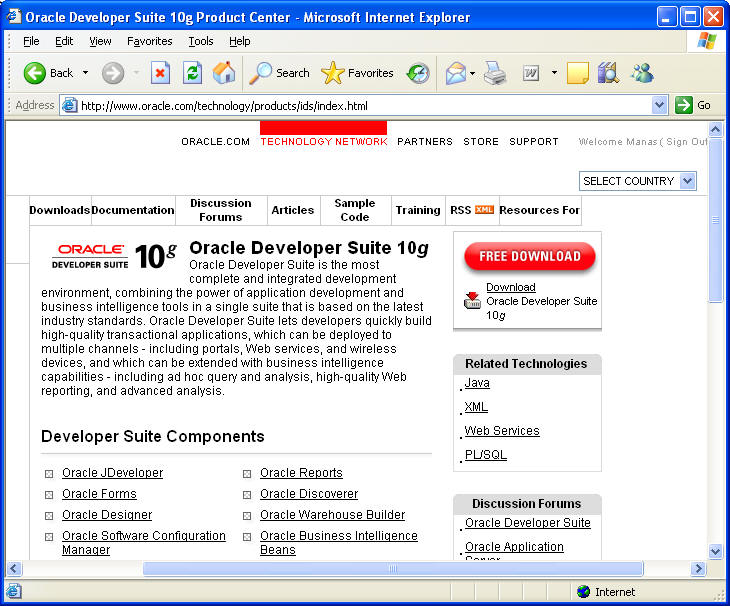Click the Stop page loading icon

click(x=160, y=73)
